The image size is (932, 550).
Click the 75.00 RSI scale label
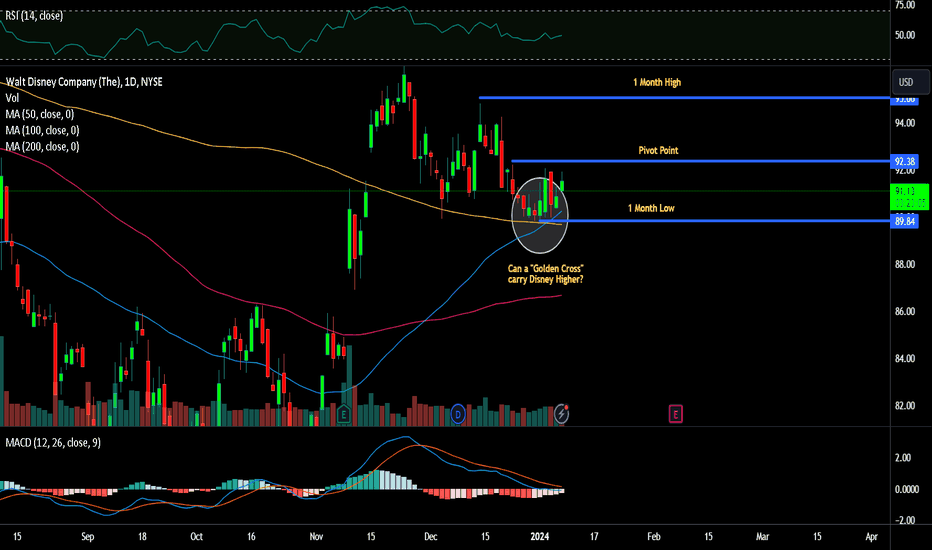(x=905, y=5)
